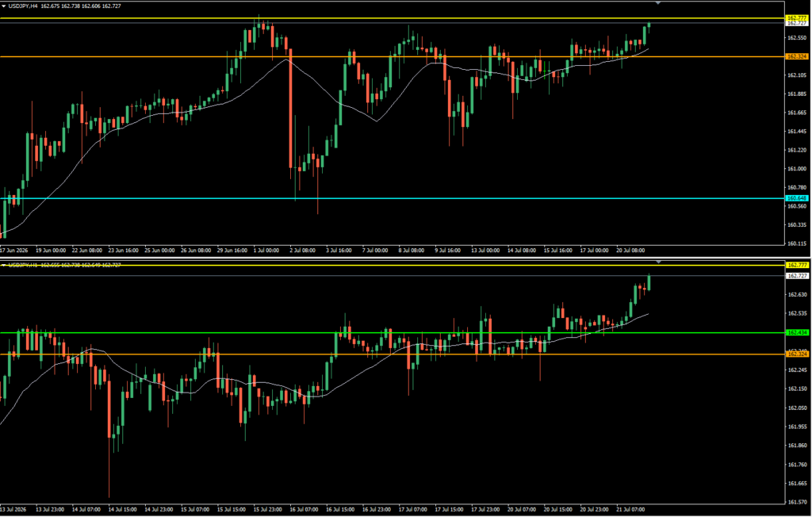The image size is (812, 517).
Task: Open the USDJPY,H1 chart dropdown triangle
Action: 4,265
